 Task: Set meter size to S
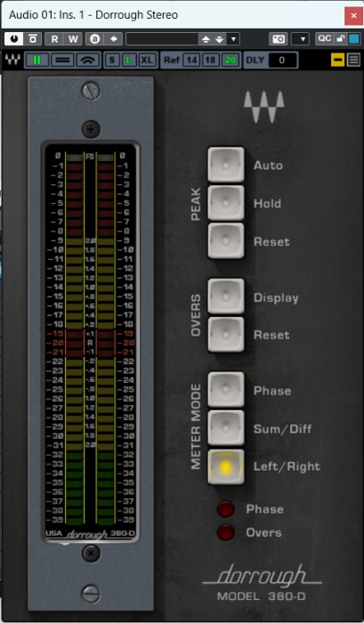112,61
